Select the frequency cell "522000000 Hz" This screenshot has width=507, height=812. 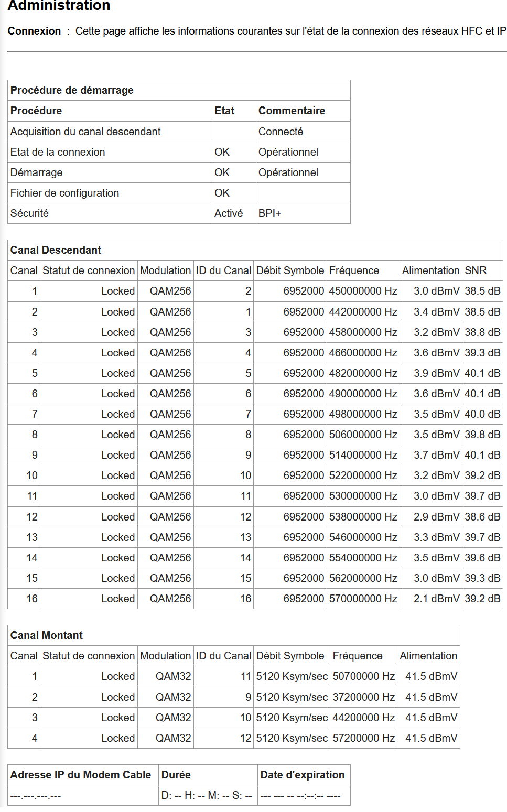click(363, 475)
